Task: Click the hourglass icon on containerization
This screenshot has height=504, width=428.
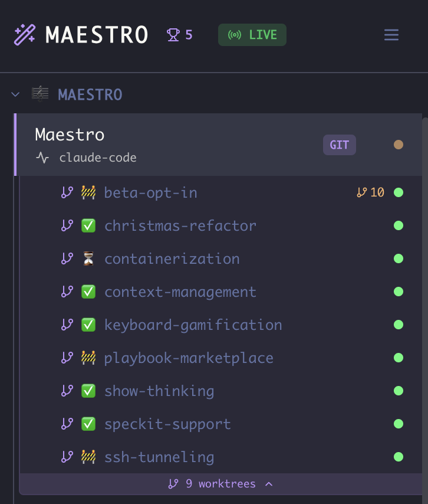Action: [x=88, y=258]
